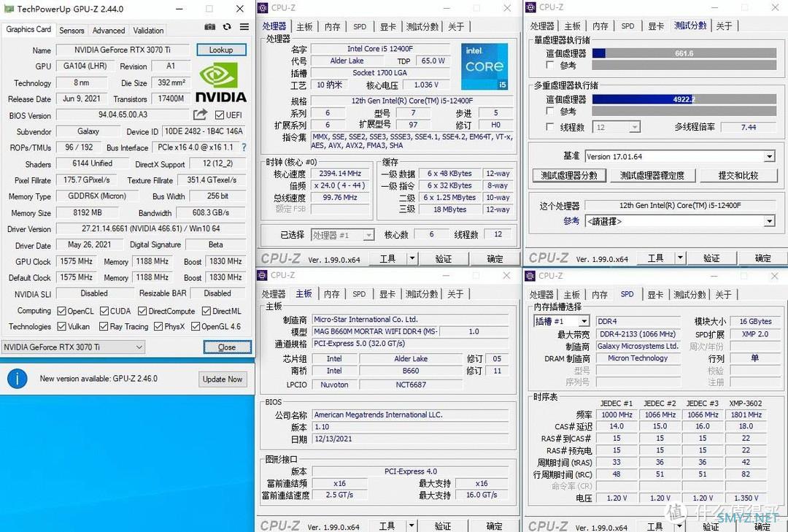Open 内存 tab in CPU-Z 处理器 window

pyautogui.click(x=332, y=27)
